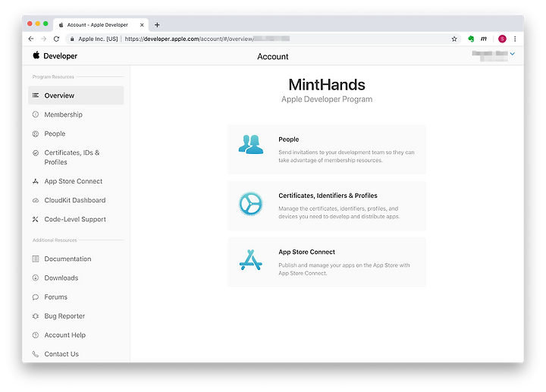Open a new browser tab
The image size is (546, 392).
coord(157,25)
